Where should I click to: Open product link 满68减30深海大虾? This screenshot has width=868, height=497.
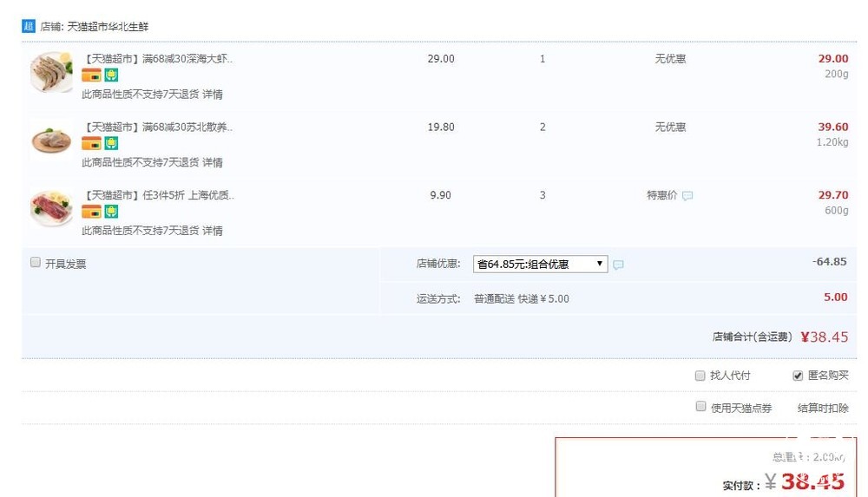point(158,59)
